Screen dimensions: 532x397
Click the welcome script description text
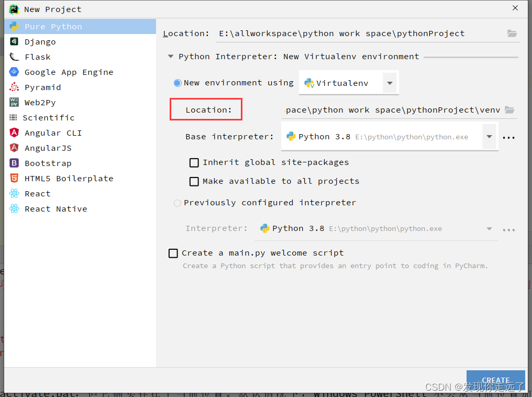point(335,266)
